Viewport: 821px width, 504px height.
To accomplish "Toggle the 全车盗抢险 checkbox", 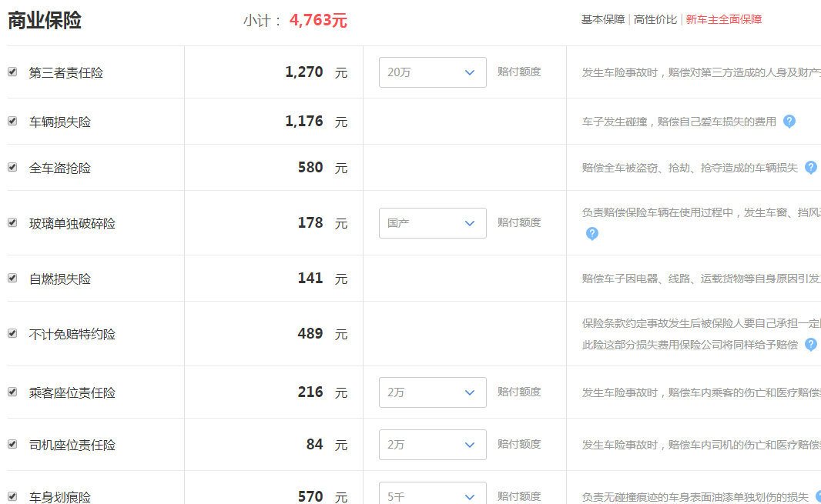I will coord(12,167).
